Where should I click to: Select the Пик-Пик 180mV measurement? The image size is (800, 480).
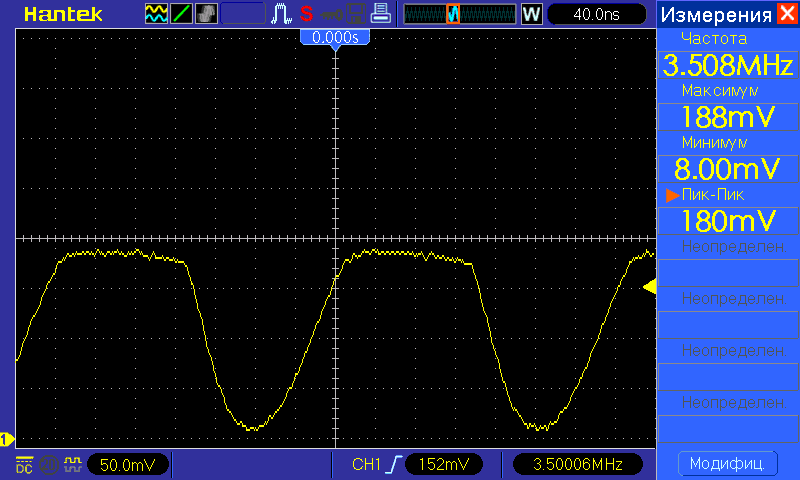[727, 219]
